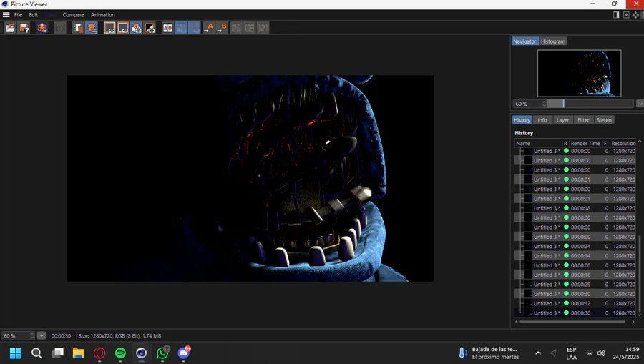Switch to the Stereo tab
Viewport: 644px width, 364px height.
(x=604, y=120)
